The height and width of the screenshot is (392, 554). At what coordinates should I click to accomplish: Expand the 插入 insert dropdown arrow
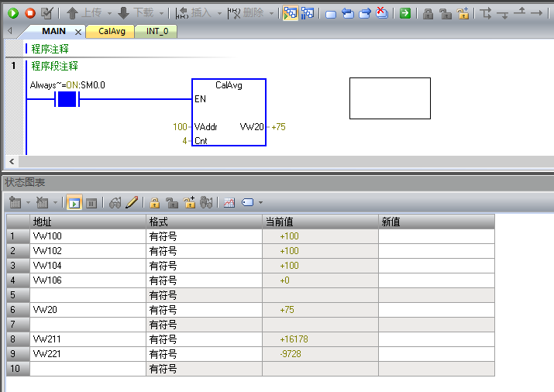click(218, 13)
